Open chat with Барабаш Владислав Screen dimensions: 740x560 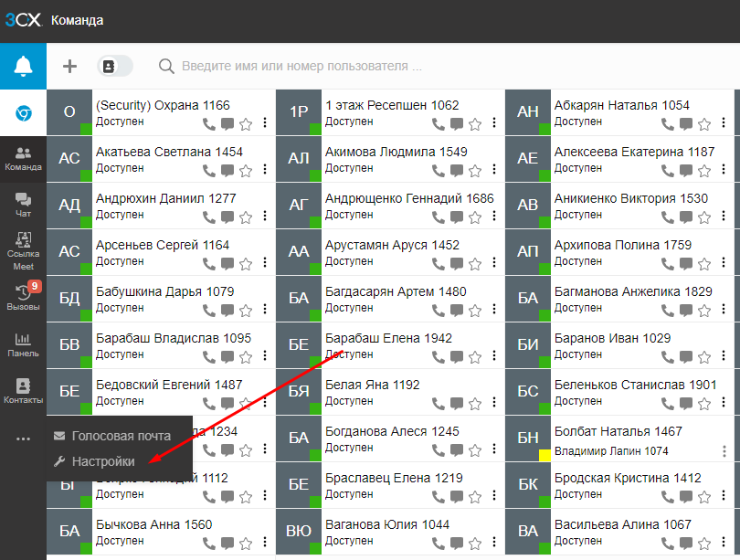pyautogui.click(x=227, y=357)
